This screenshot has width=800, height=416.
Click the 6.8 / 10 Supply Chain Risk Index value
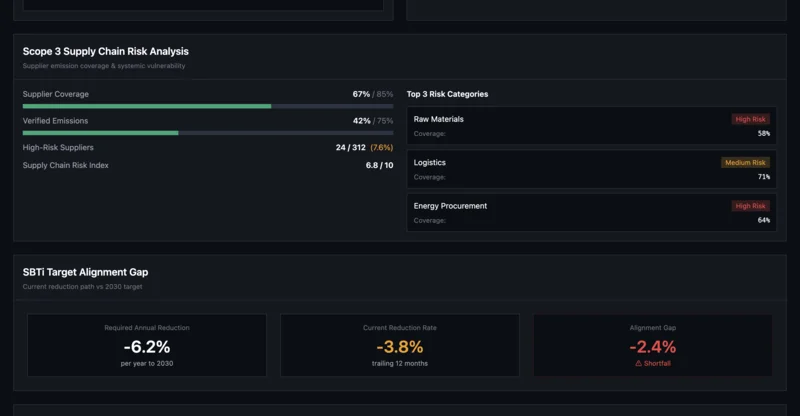[x=379, y=165]
